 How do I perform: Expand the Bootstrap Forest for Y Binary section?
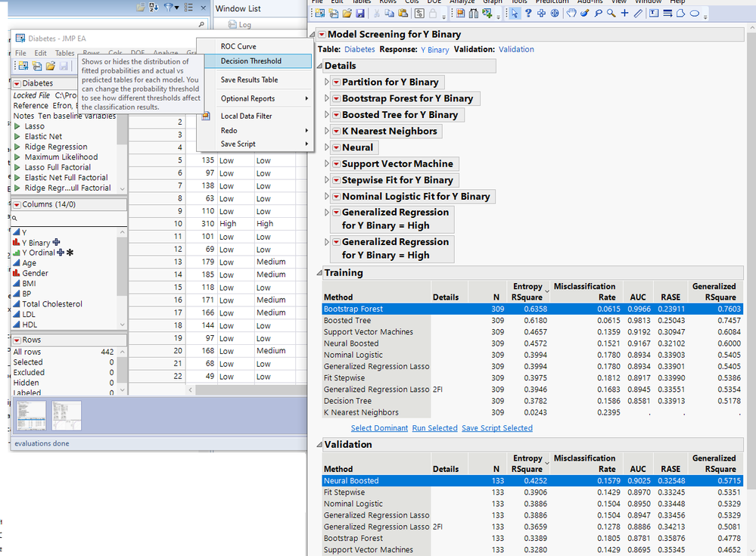coord(327,98)
